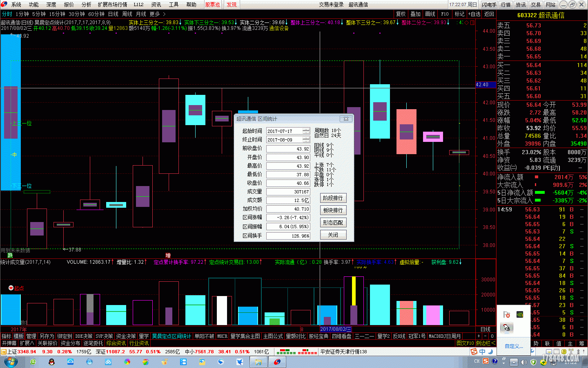Screen dimensions: 588x368
Task: Click the red 起点 marker icon
Action: [x=11, y=288]
